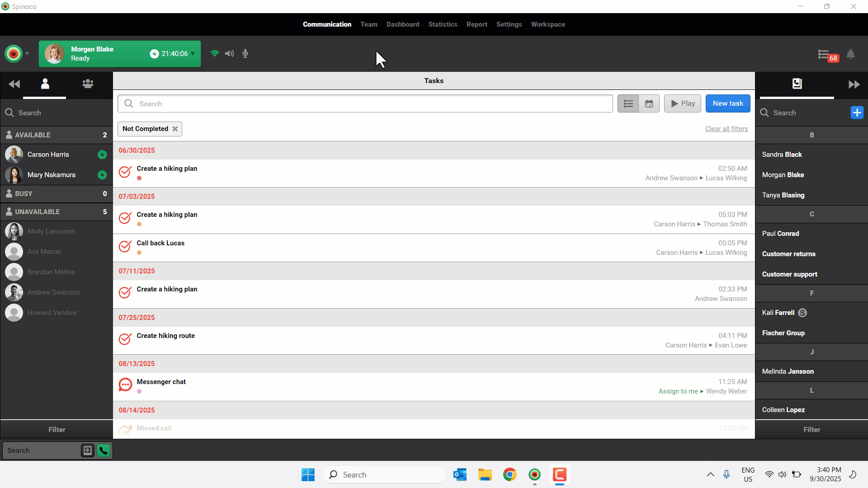
Task: Mute the microphone icon in status bar
Action: click(x=245, y=54)
